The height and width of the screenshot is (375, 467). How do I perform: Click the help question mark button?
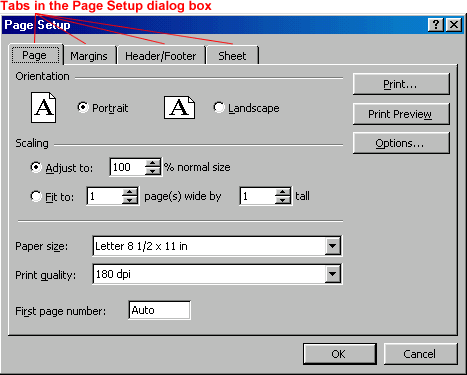click(436, 25)
